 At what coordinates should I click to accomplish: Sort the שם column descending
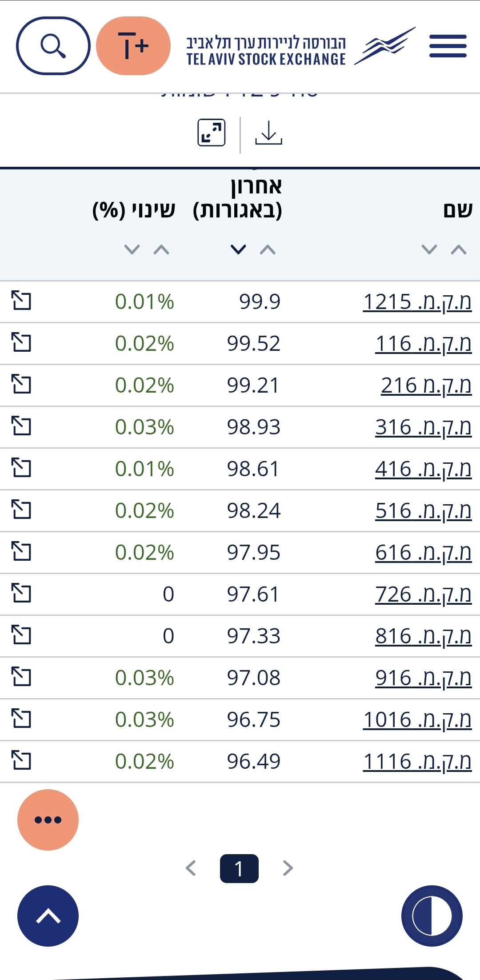coord(429,249)
